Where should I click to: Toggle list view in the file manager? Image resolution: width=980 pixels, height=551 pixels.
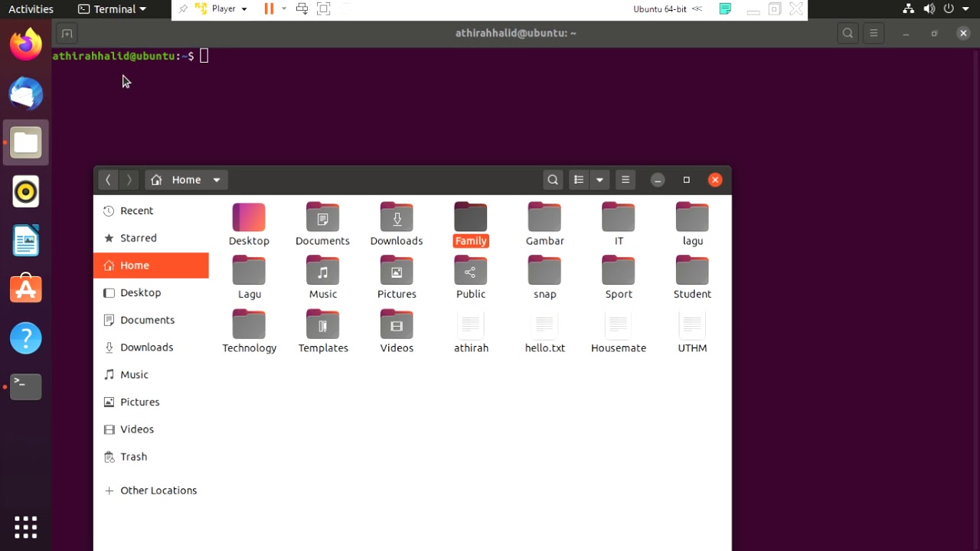(579, 180)
